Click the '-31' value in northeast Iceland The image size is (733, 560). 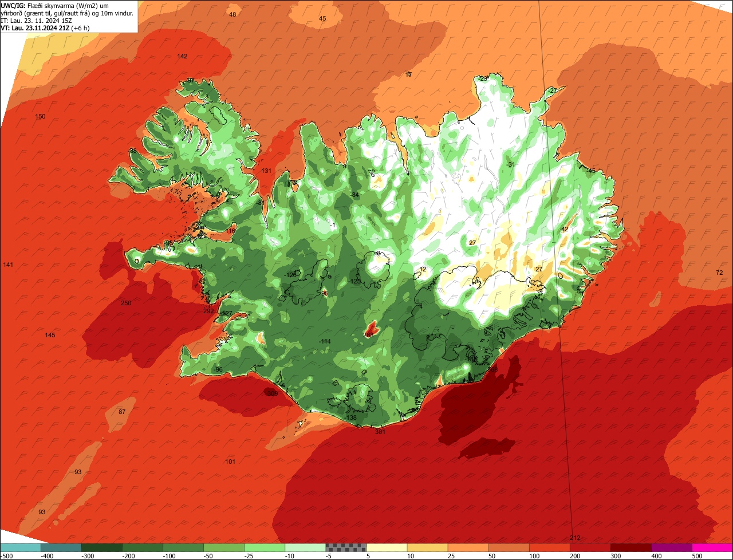pos(511,165)
